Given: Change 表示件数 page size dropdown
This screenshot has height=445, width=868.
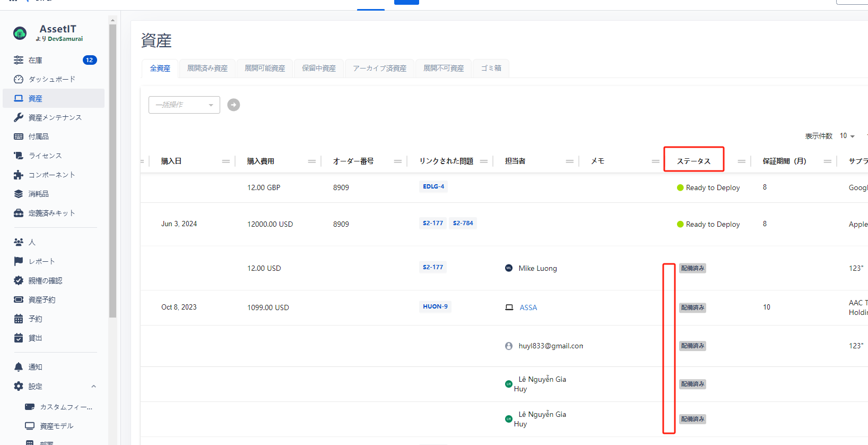Looking at the screenshot, I should [847, 136].
